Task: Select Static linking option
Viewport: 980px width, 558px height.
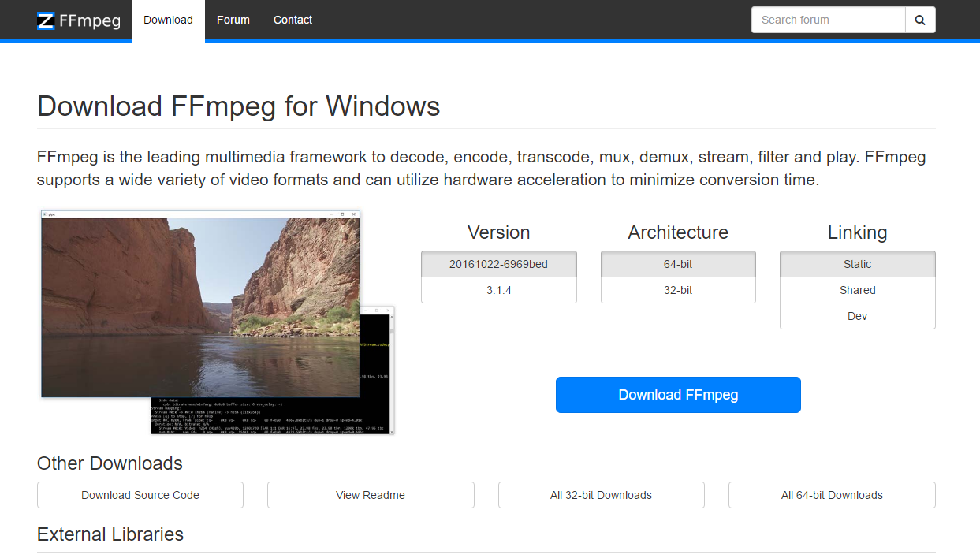Action: [858, 264]
